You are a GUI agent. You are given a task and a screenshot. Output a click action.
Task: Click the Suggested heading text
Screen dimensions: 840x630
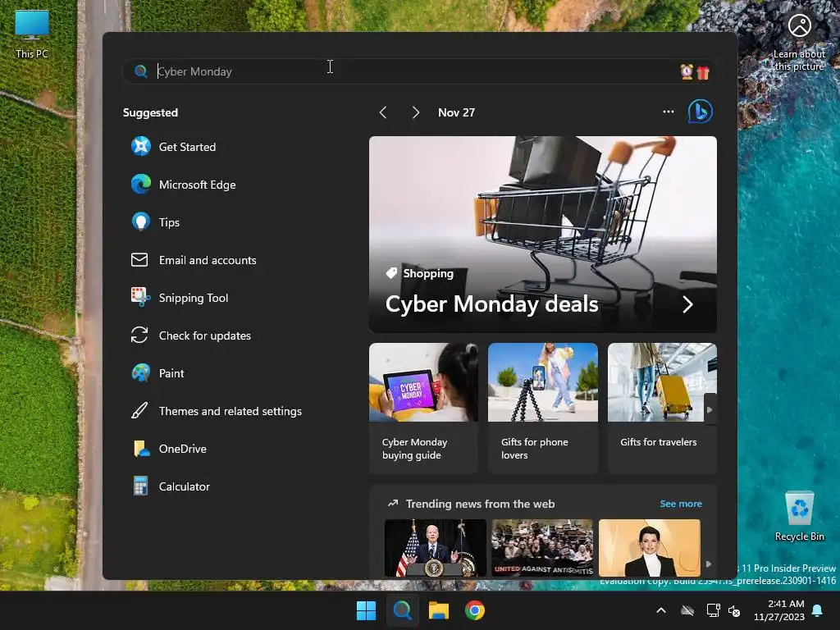(x=151, y=112)
